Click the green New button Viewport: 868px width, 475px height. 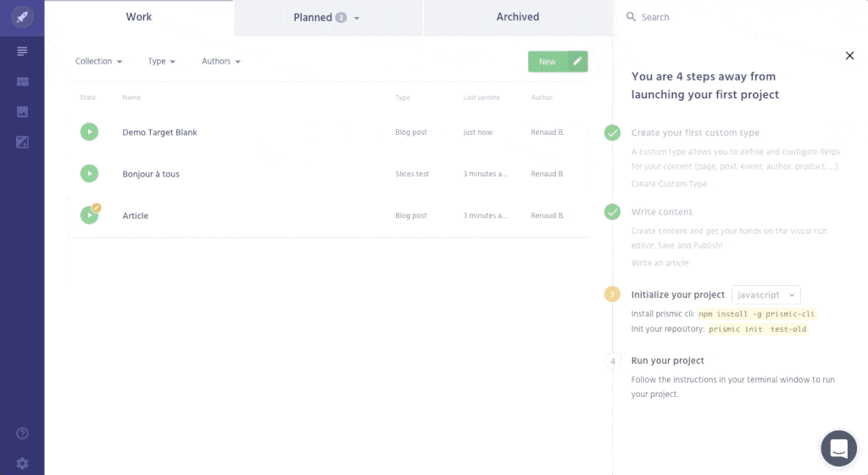[548, 61]
